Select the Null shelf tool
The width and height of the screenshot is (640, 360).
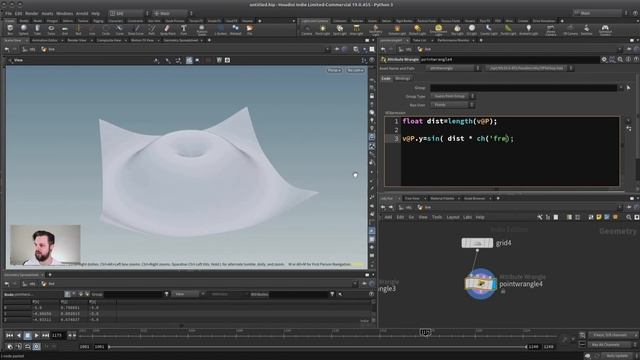coord(78,30)
